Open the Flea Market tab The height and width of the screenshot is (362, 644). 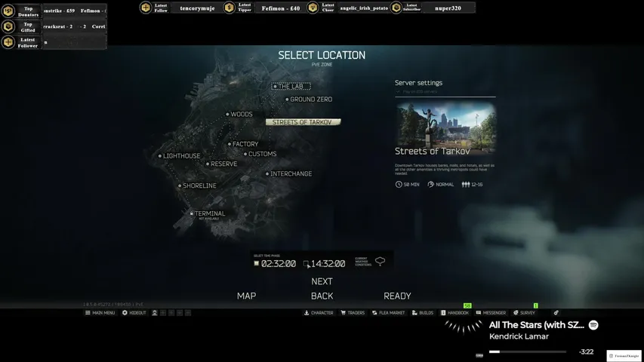(x=388, y=313)
